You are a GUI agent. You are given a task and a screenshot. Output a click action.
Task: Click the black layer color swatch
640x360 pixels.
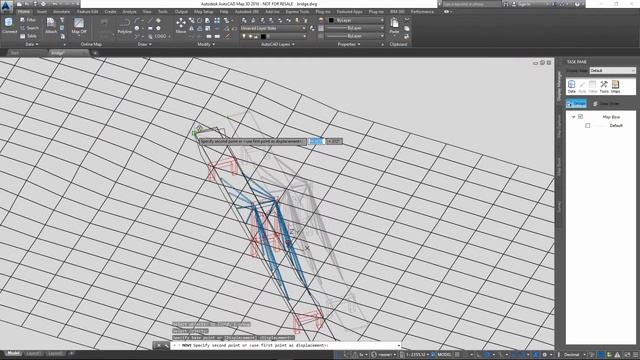263,36
